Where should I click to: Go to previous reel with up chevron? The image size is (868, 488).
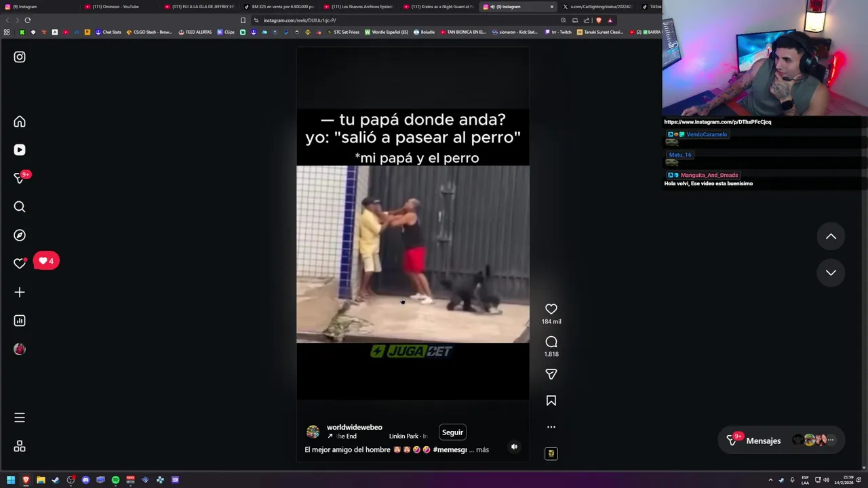click(831, 237)
